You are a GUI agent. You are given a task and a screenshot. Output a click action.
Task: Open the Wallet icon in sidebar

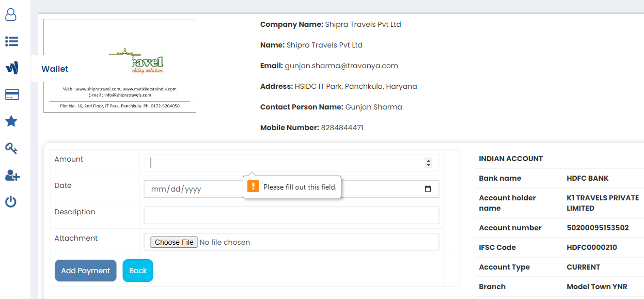point(12,68)
